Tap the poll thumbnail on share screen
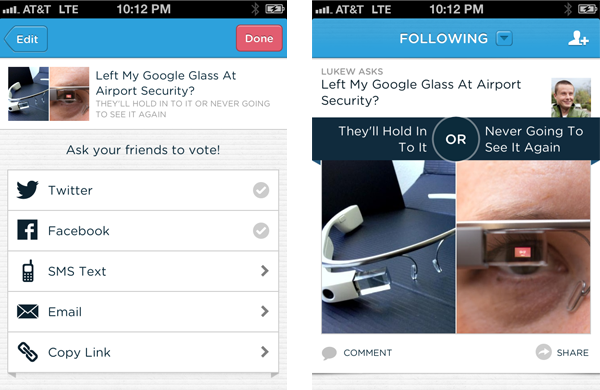 coord(49,94)
